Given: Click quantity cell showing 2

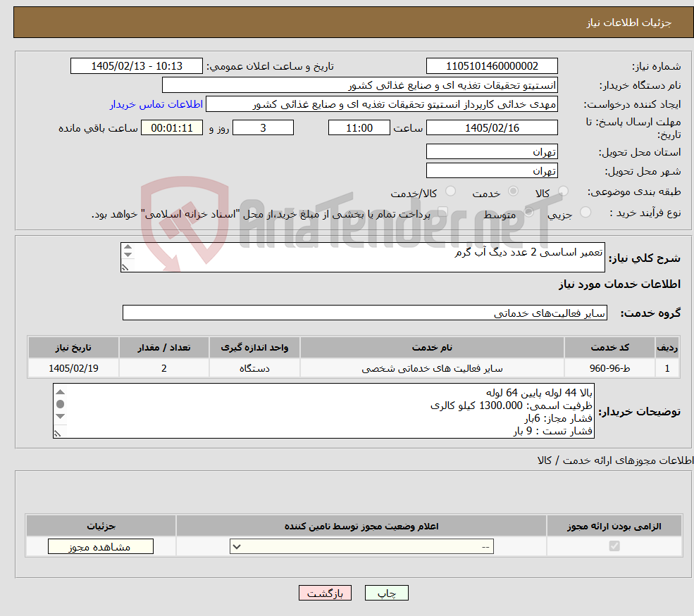Looking at the screenshot, I should pyautogui.click(x=163, y=368).
